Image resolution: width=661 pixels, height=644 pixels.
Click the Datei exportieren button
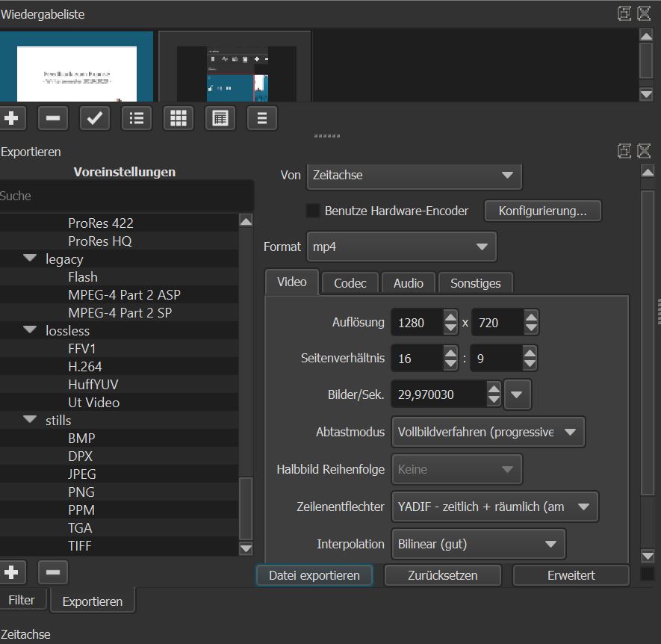(x=314, y=575)
